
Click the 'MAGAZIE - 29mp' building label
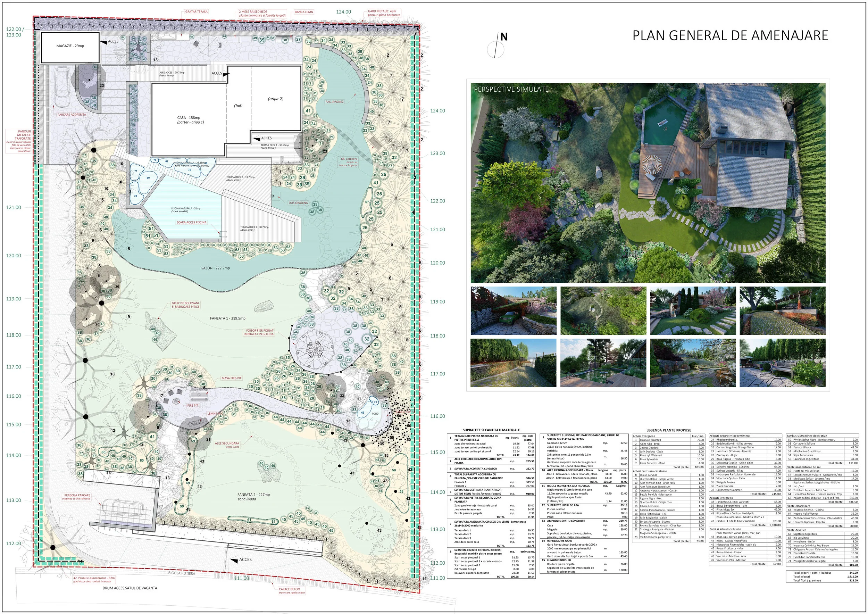pos(70,46)
